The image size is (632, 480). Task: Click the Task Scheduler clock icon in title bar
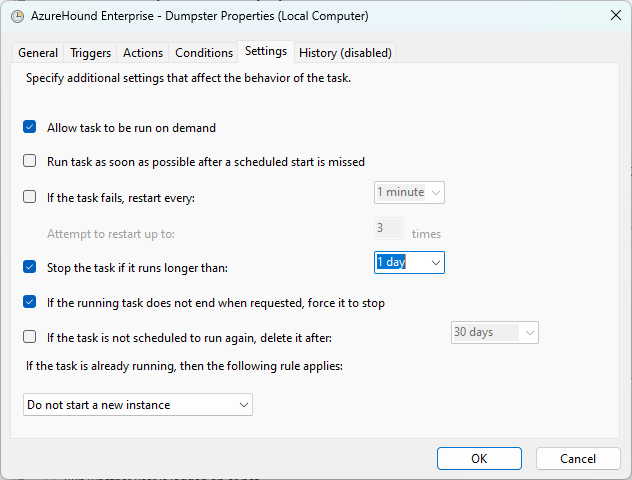pyautogui.click(x=17, y=17)
